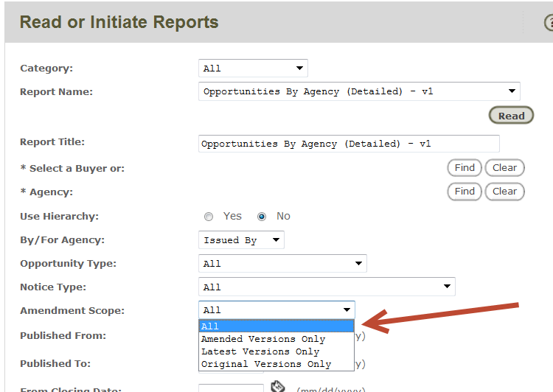Screen dimensions: 553x392
Task: Focus the Report Title text field
Action: (x=349, y=144)
